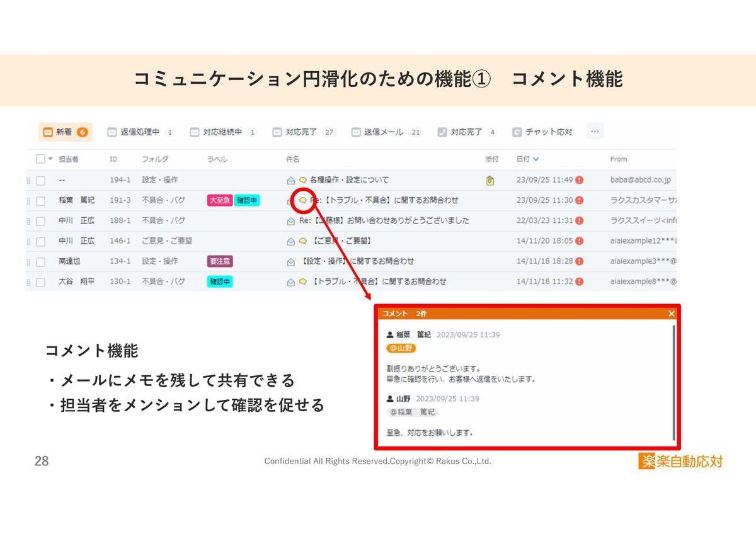Click the comment bubble icon in row 130-1
The height and width of the screenshot is (534, 756).
pyautogui.click(x=303, y=281)
